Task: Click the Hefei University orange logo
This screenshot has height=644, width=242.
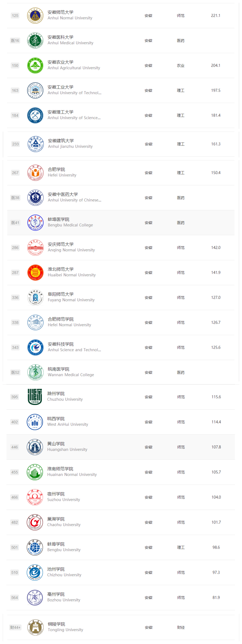Action: click(x=35, y=173)
